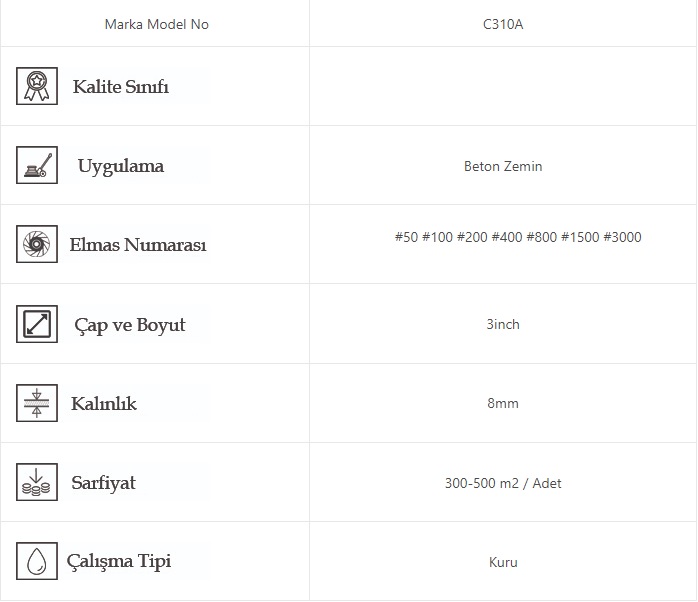Click the diagonal size arrow icon
The image size is (698, 602).
tap(37, 324)
